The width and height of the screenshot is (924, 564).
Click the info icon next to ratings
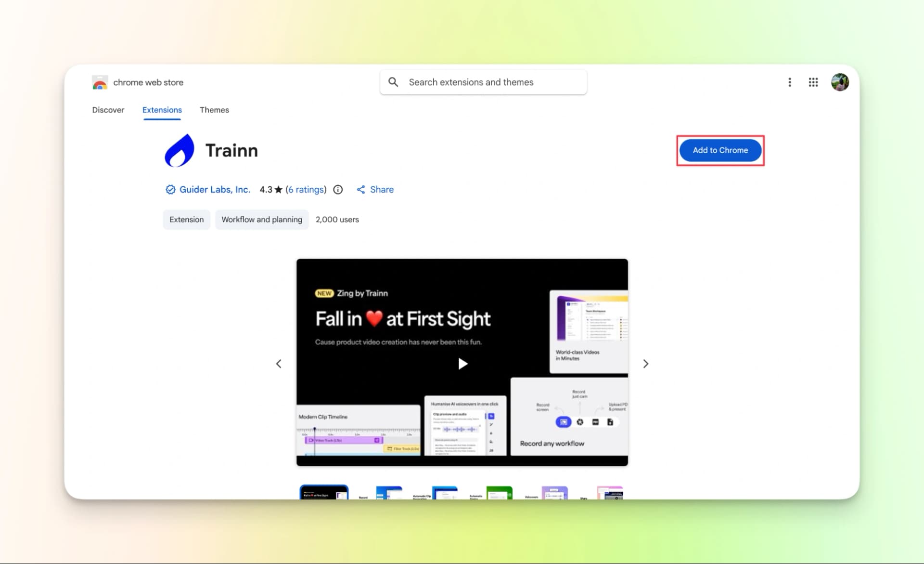point(337,189)
